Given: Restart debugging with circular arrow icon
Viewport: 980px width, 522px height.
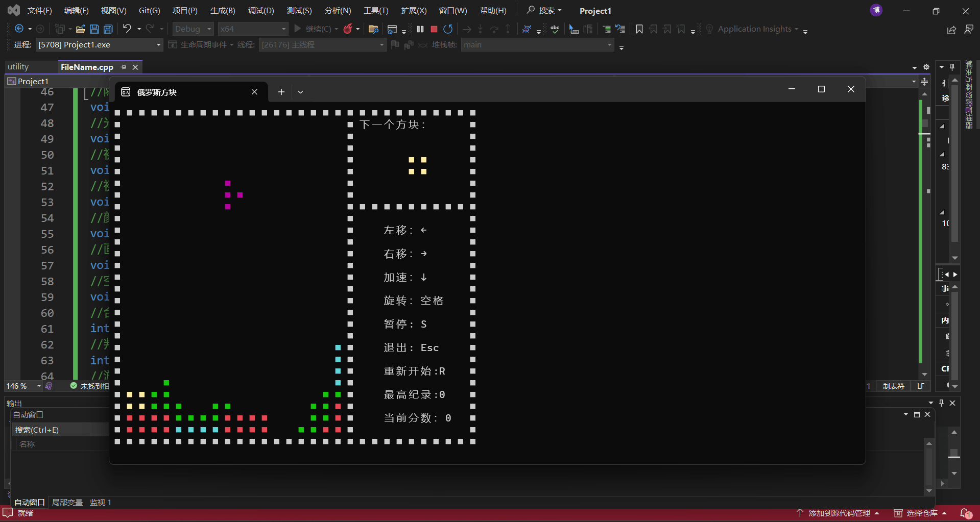Looking at the screenshot, I should [x=448, y=29].
